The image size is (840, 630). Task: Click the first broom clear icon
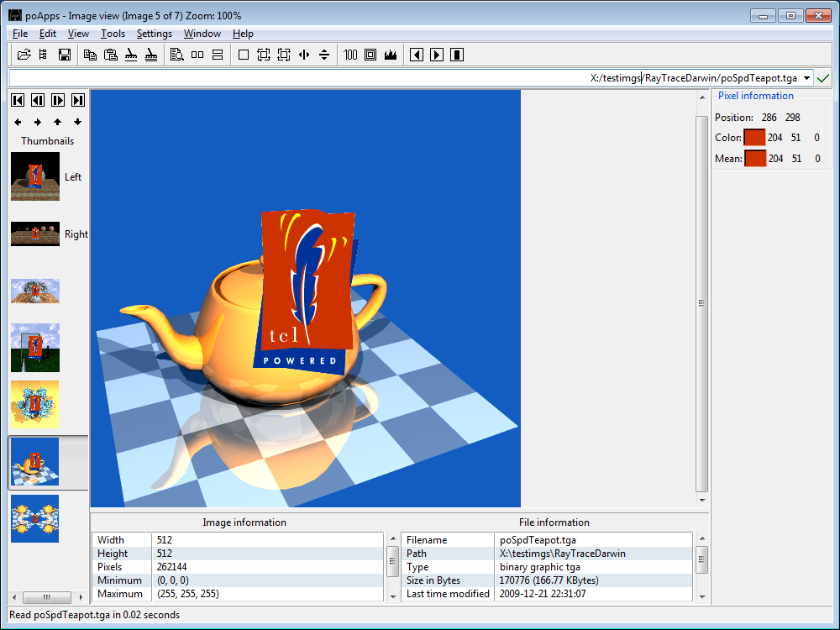(131, 55)
